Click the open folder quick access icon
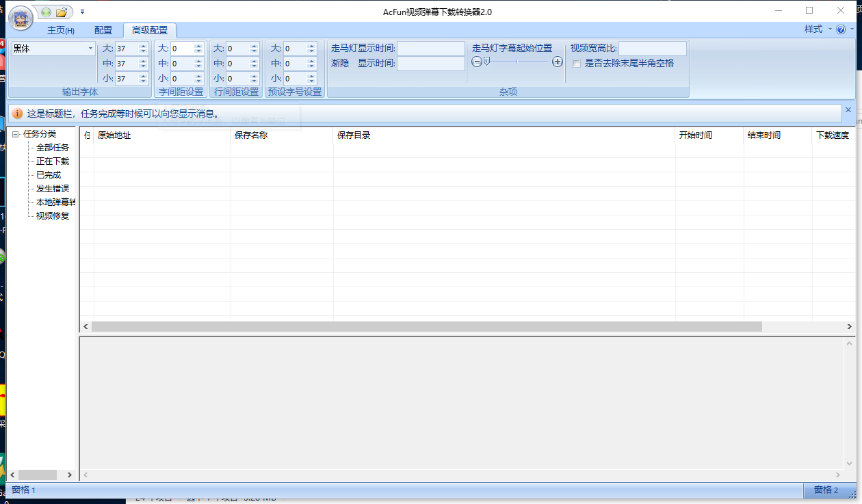Image resolution: width=862 pixels, height=504 pixels. tap(62, 12)
